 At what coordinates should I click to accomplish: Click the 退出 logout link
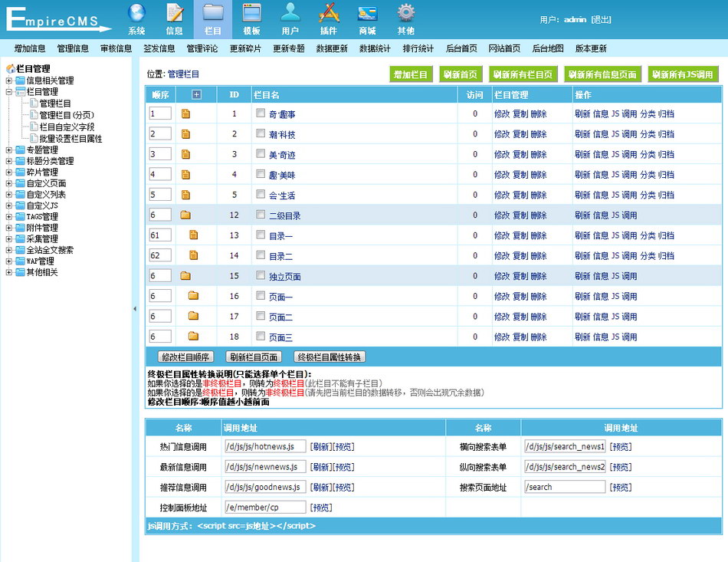(x=602, y=19)
